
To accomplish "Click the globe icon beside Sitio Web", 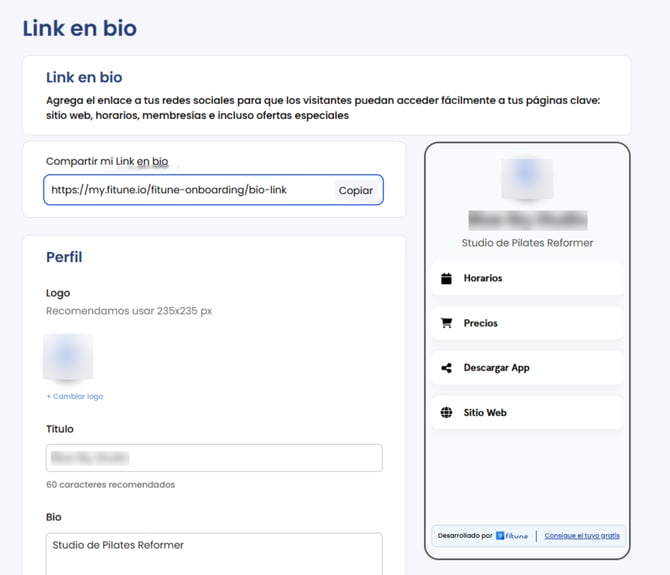I will click(446, 413).
